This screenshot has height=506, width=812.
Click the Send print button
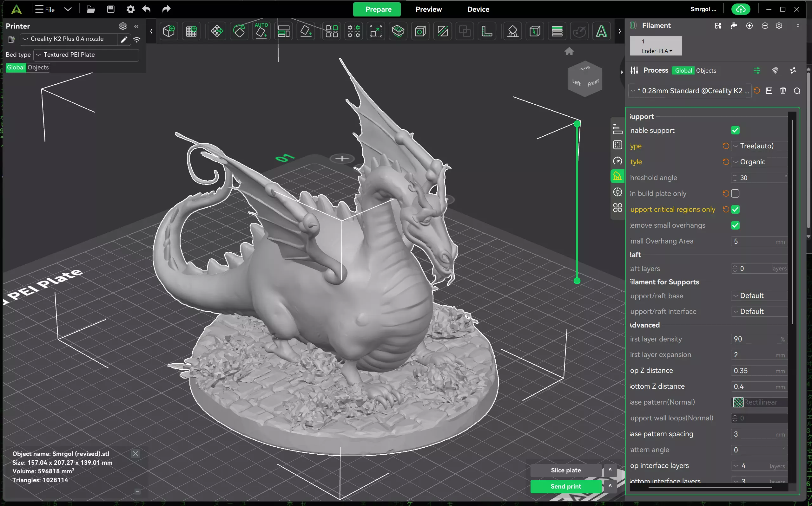coord(565,486)
